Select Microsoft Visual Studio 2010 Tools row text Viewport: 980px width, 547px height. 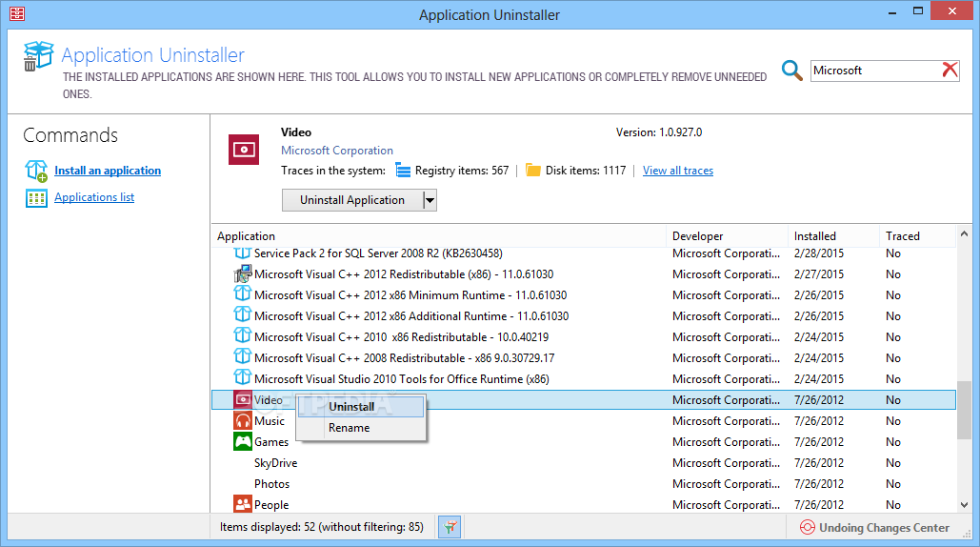click(402, 379)
